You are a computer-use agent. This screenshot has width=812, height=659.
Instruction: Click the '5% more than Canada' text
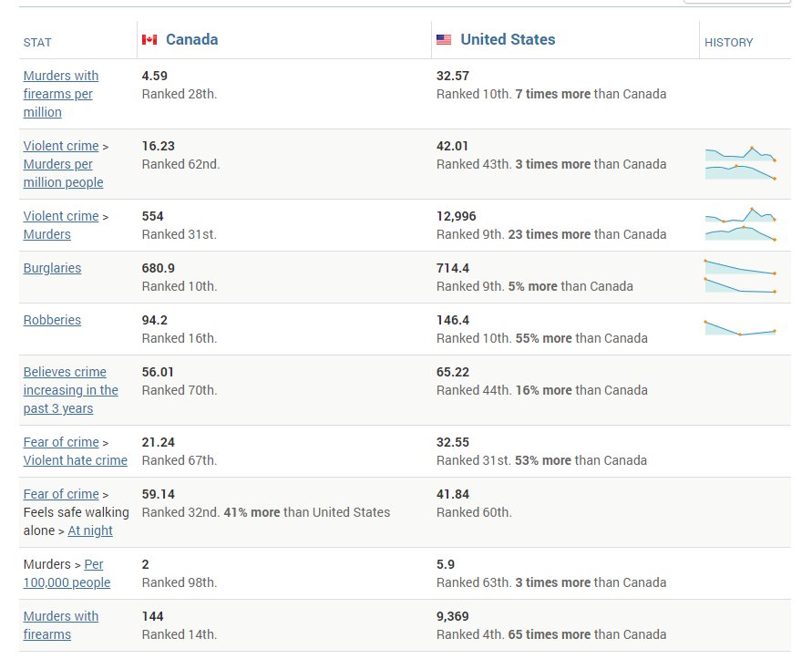[570, 286]
